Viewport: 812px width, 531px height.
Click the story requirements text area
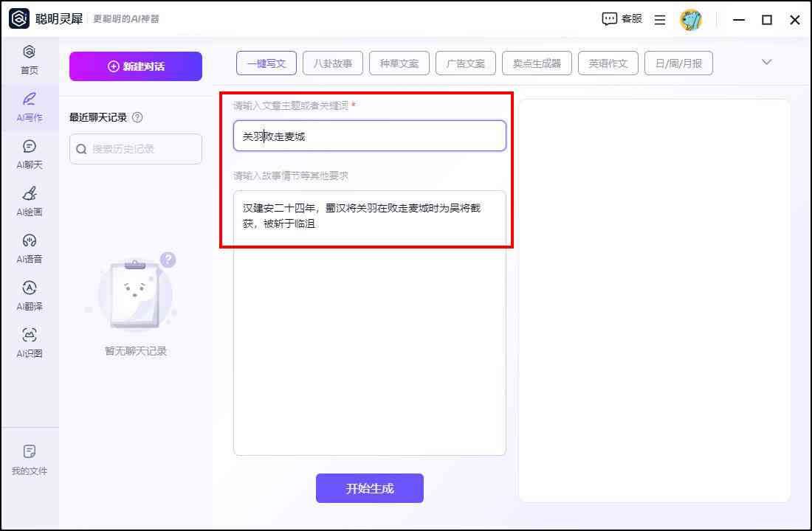(x=370, y=323)
